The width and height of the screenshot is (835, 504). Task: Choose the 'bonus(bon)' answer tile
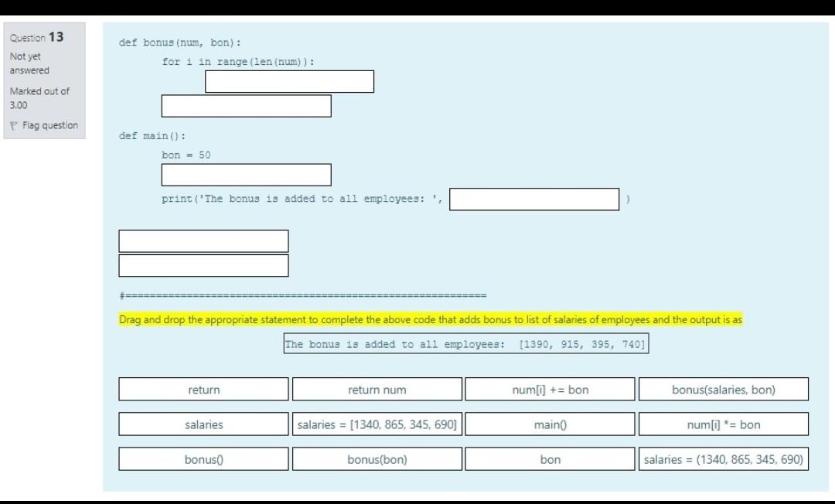pyautogui.click(x=376, y=458)
